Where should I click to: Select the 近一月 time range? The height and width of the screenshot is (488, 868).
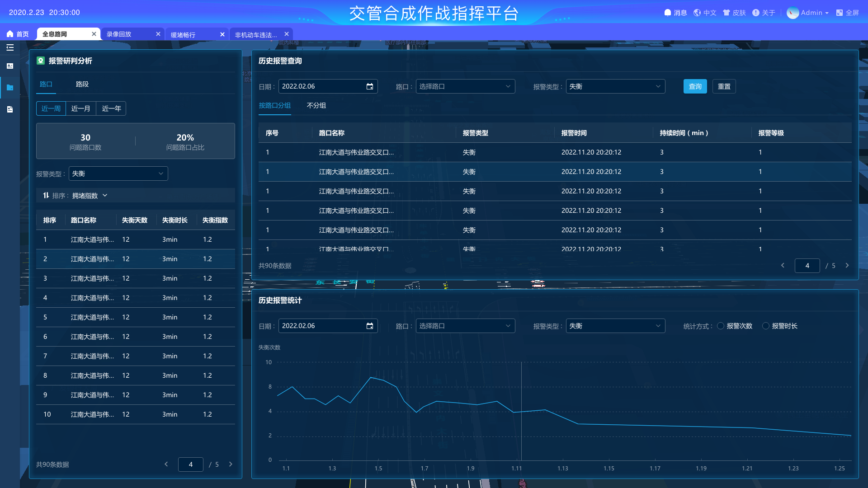(x=81, y=108)
